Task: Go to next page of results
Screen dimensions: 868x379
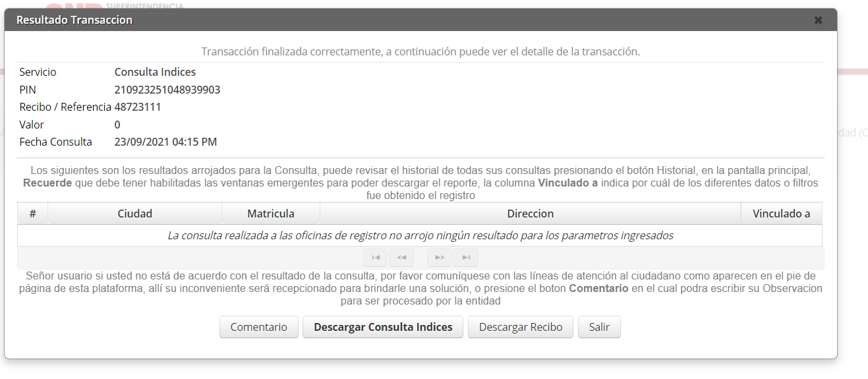Action: click(x=440, y=258)
